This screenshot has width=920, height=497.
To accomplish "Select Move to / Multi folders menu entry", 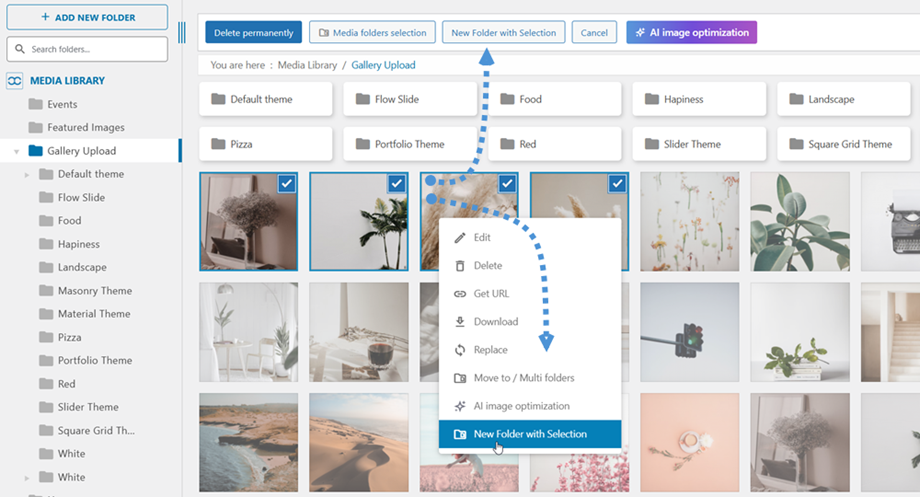I will (x=523, y=378).
